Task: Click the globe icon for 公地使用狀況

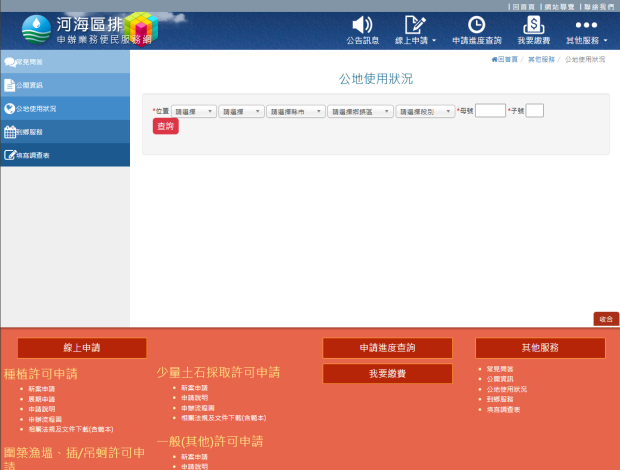Action: point(9,108)
